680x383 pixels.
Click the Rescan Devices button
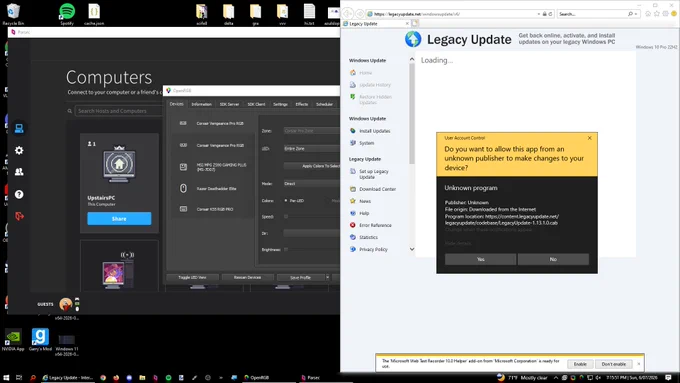[247, 277]
